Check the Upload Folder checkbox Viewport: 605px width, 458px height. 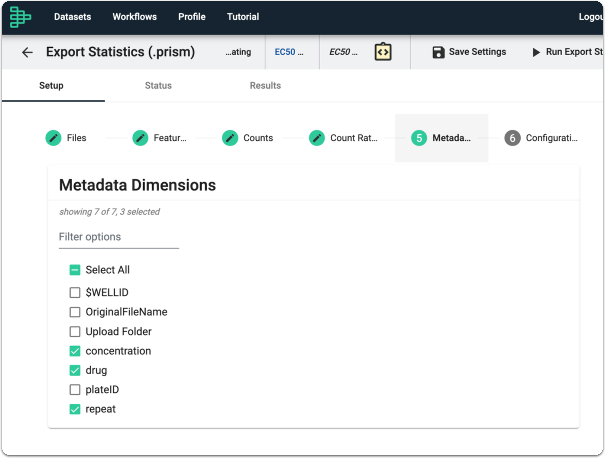[75, 331]
